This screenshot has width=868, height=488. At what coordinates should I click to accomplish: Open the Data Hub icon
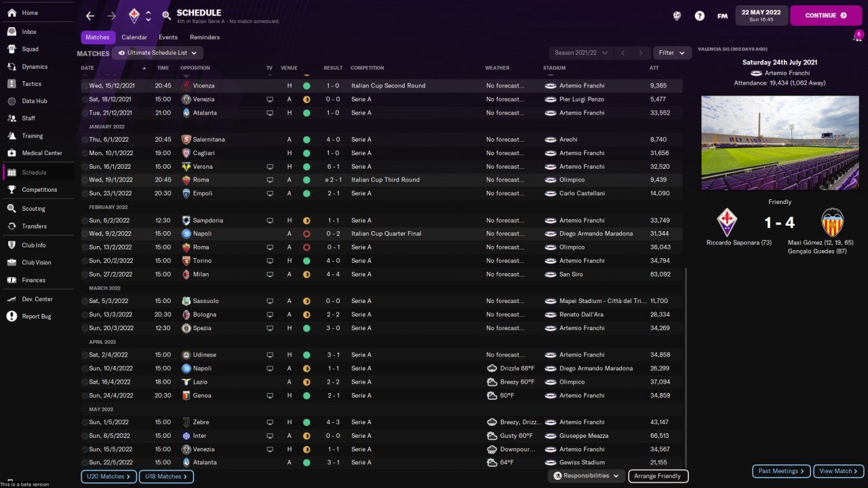[x=12, y=101]
